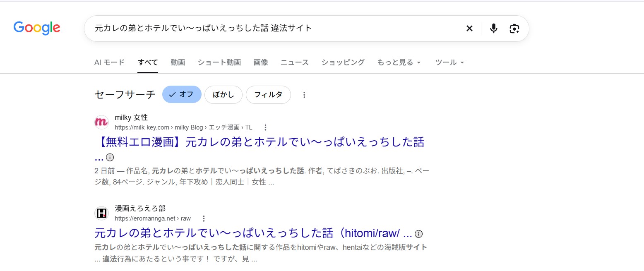Clear the search box with the X icon
This screenshot has width=644, height=271.
click(469, 29)
